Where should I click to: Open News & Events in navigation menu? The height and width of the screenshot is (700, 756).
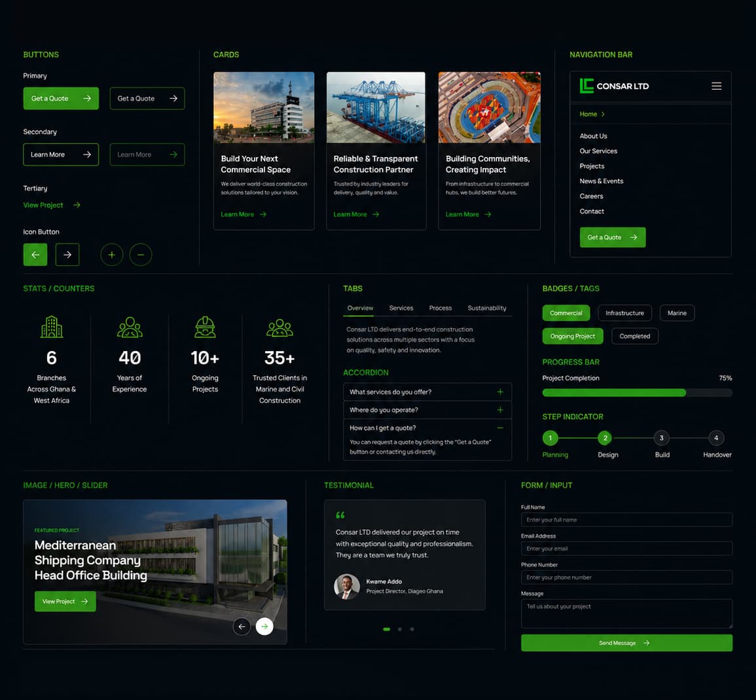(x=602, y=181)
